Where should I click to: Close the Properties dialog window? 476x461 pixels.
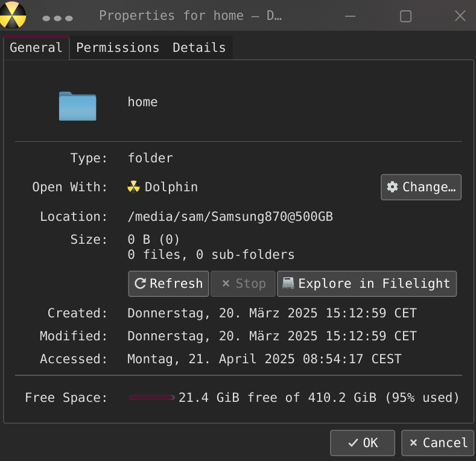tap(460, 16)
